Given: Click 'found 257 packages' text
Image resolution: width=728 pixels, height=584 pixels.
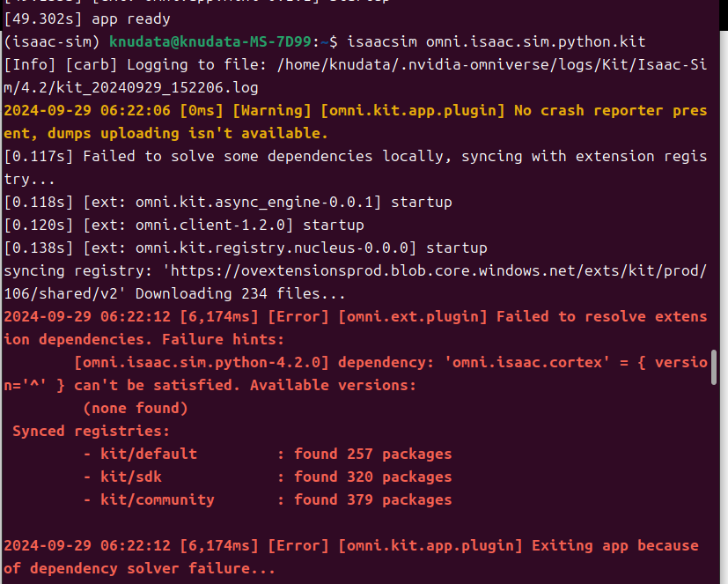Looking at the screenshot, I should pos(373,454).
